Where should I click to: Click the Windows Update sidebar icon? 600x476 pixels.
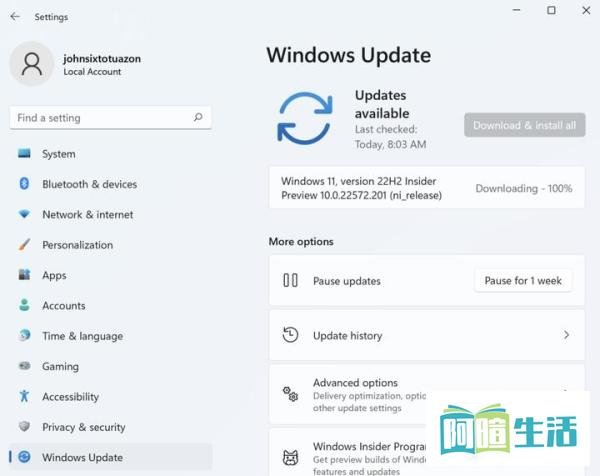click(x=24, y=456)
